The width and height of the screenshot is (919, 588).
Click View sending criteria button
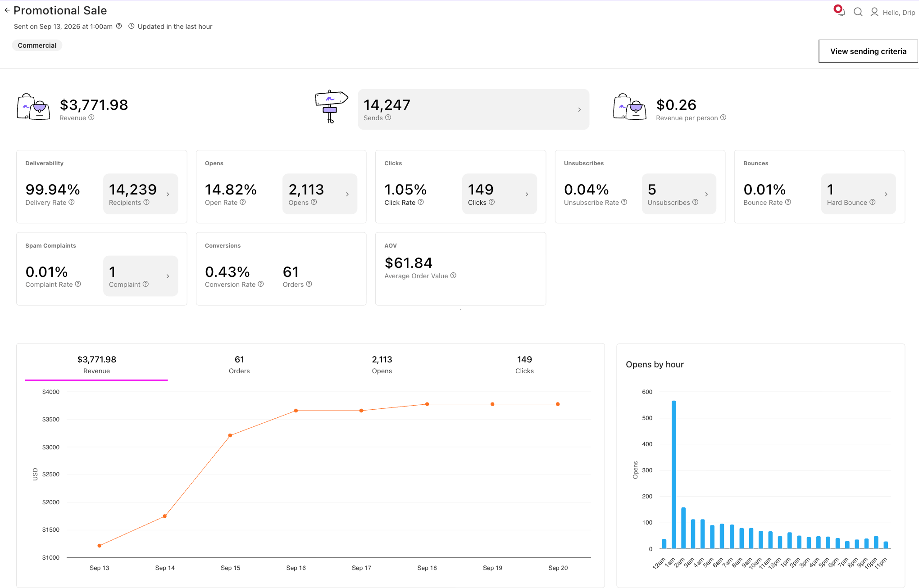(x=868, y=51)
